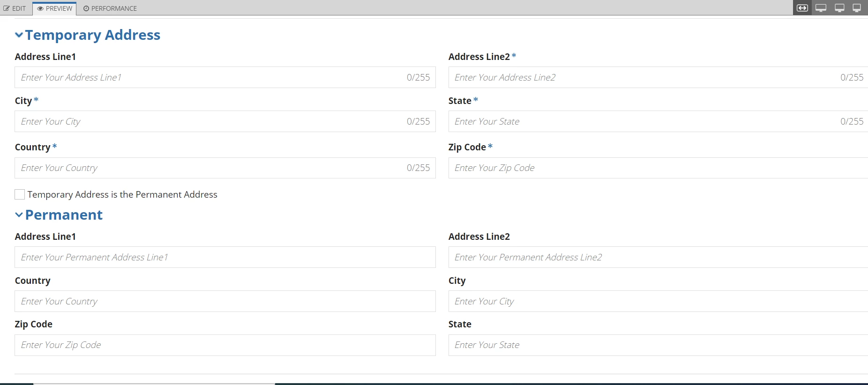Focus the temporary Address Line2 field
868x385 pixels.
(x=658, y=77)
